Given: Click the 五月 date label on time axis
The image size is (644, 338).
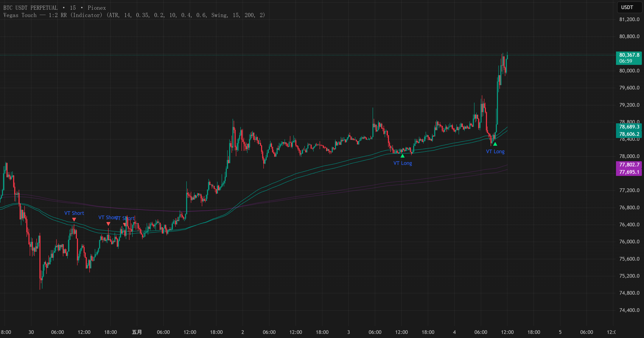Looking at the screenshot, I should (137, 332).
